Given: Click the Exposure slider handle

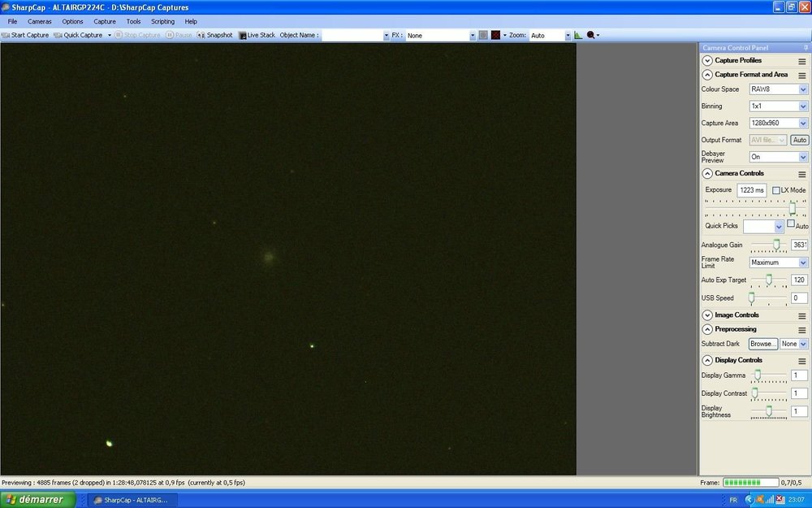Looking at the screenshot, I should pos(793,208).
